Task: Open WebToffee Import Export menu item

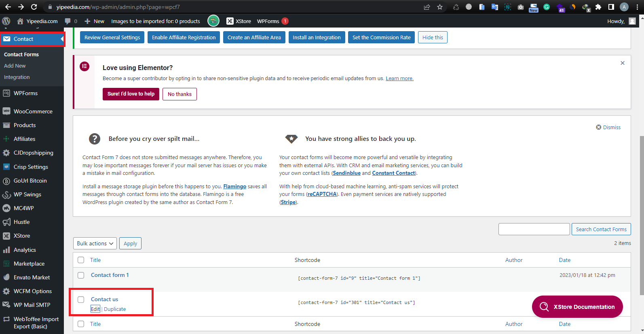Action: [x=32, y=323]
